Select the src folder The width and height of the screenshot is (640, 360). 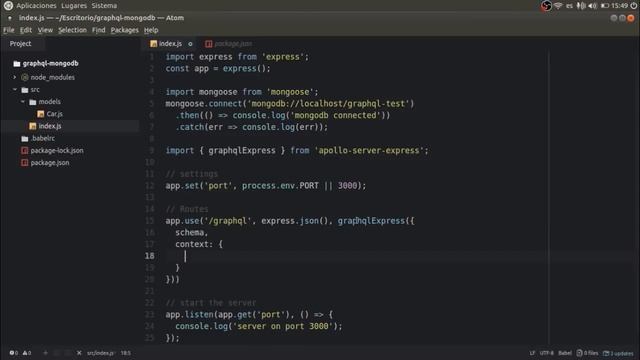point(35,89)
